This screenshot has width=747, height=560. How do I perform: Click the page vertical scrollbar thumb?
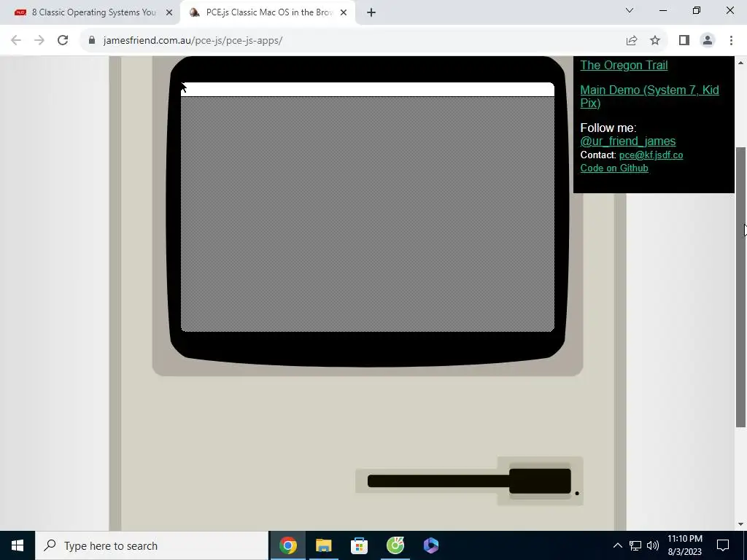click(x=740, y=287)
